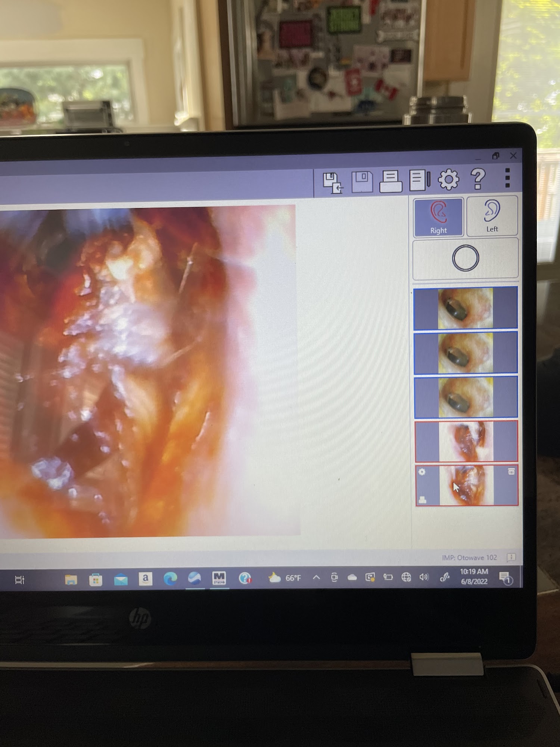The height and width of the screenshot is (747, 560).
Task: Open volume speaker tray icon
Action: click(x=424, y=577)
